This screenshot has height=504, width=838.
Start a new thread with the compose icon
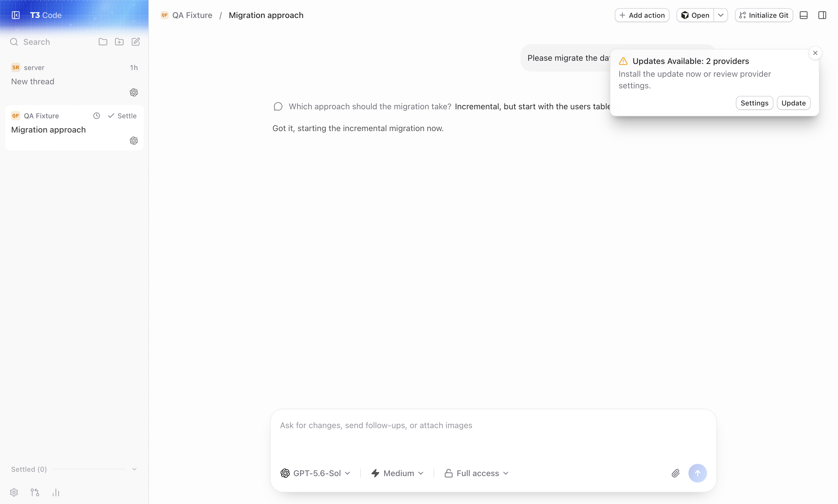[x=135, y=42]
